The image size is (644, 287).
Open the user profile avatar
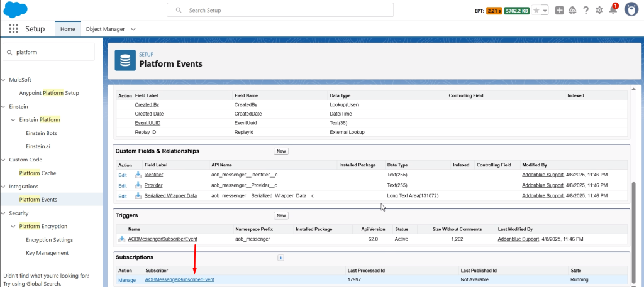tap(631, 10)
